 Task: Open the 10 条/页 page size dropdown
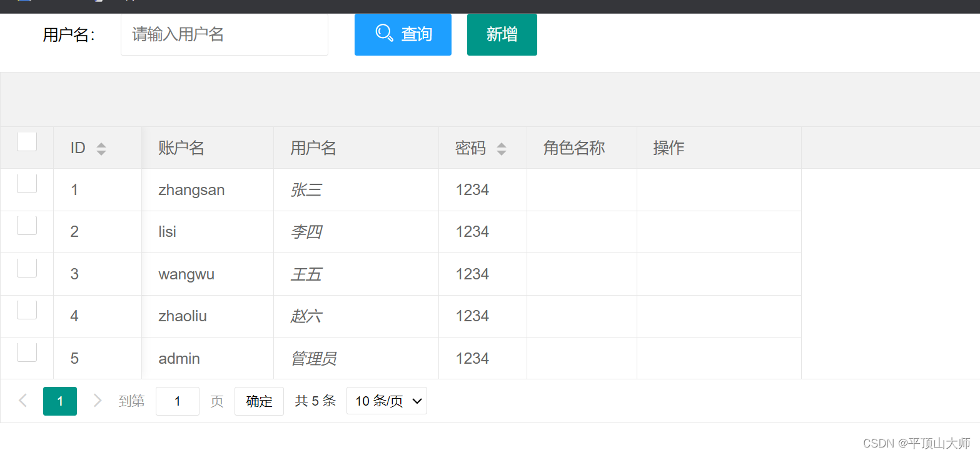pos(386,401)
